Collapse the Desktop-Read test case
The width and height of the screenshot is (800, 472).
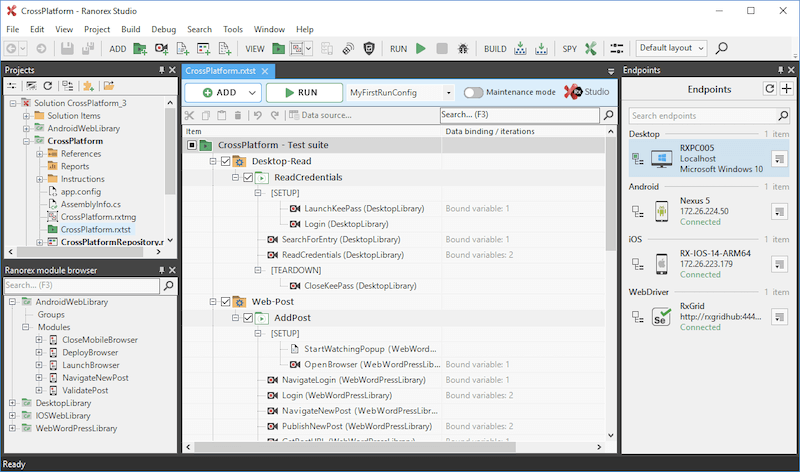pyautogui.click(x=213, y=161)
